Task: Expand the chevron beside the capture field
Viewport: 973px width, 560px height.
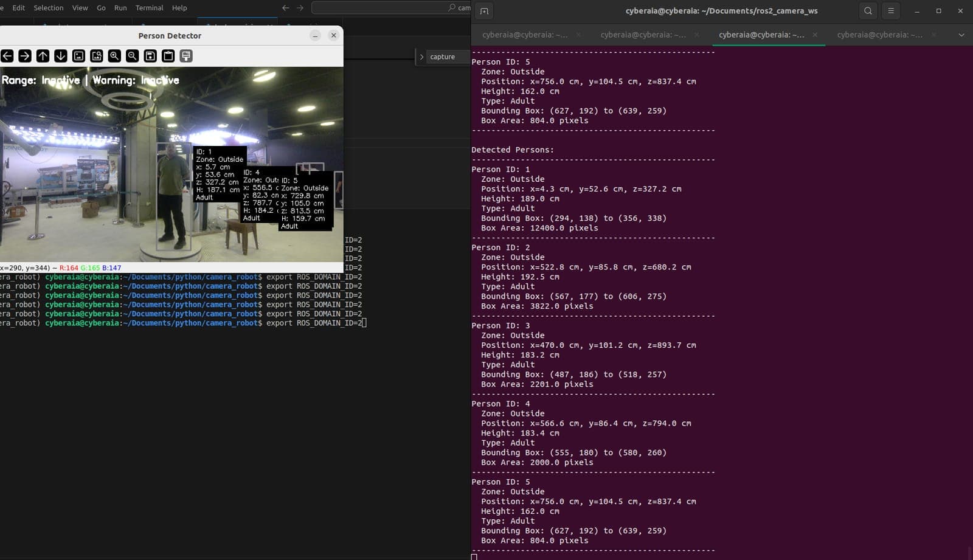Action: (421, 57)
